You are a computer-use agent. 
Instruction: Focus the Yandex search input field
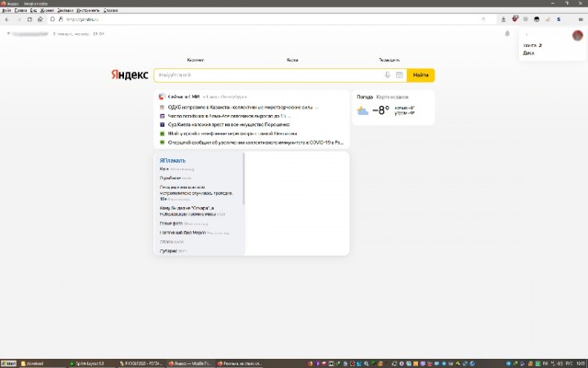click(x=268, y=75)
